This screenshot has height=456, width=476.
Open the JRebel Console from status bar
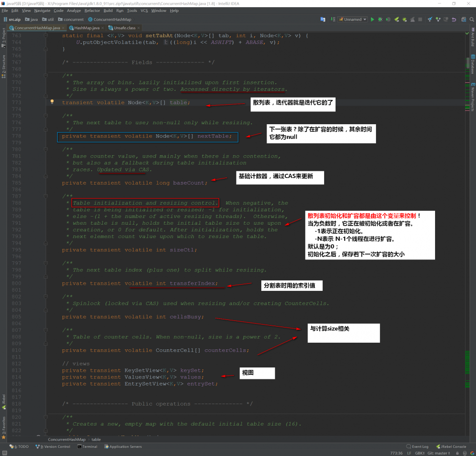pos(453,446)
